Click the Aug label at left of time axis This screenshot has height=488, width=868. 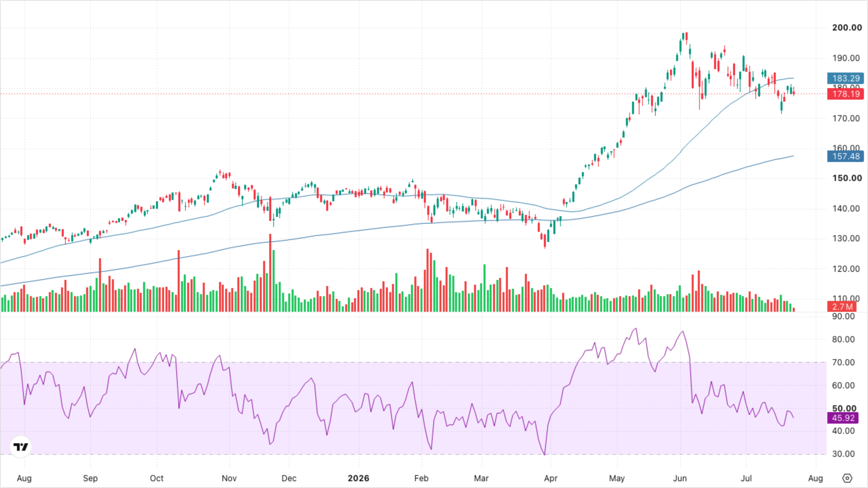24,478
